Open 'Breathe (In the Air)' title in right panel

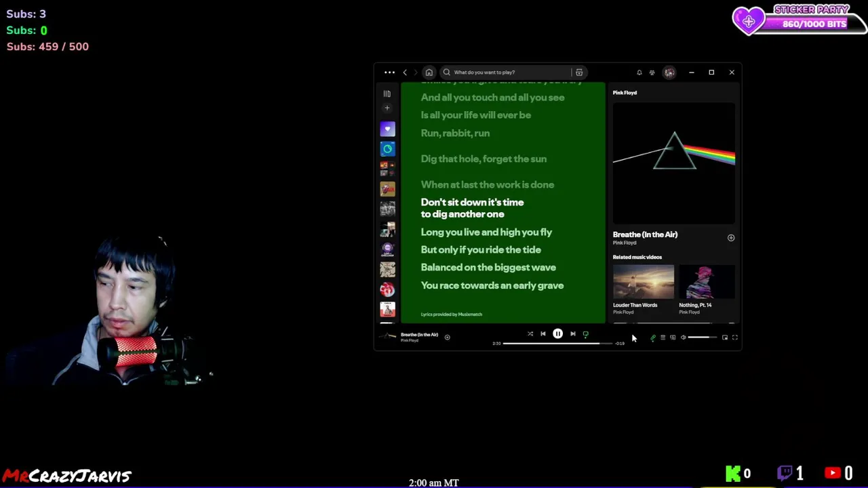point(645,235)
